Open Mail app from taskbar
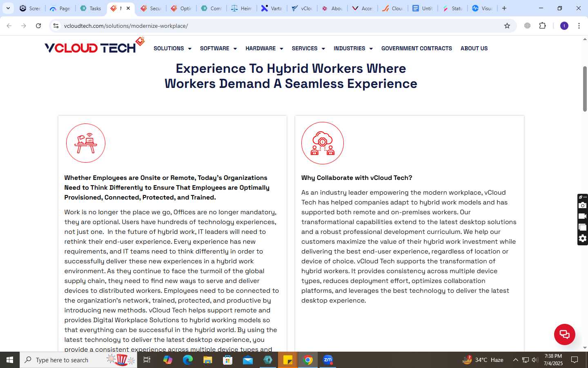 (x=247, y=360)
